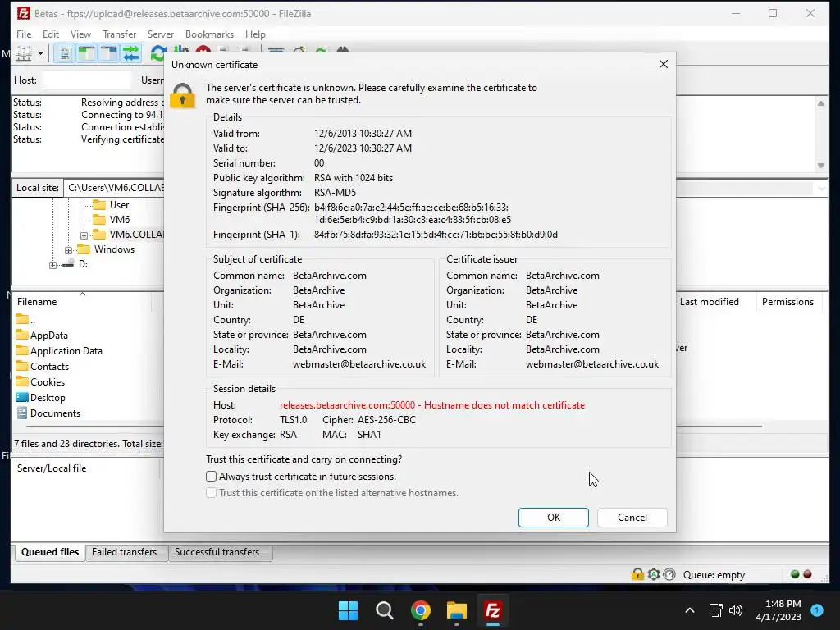Switch to Successful transfers tab
The width and height of the screenshot is (840, 630).
217,552
